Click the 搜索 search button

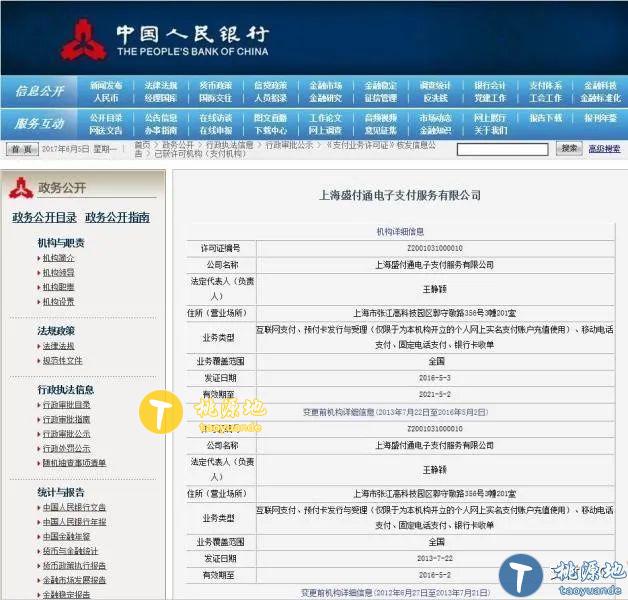[x=569, y=149]
